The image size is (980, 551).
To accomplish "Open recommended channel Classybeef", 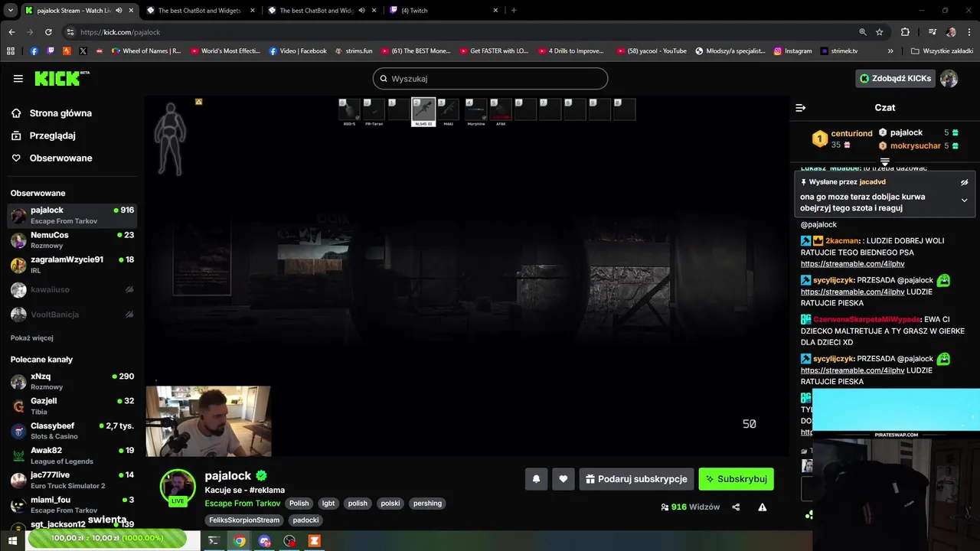I will 72,431.
